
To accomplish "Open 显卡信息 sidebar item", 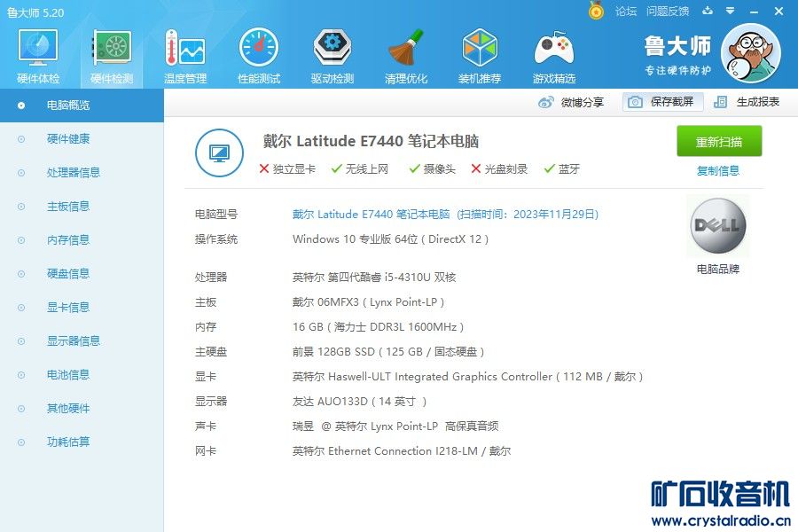I will [82, 307].
